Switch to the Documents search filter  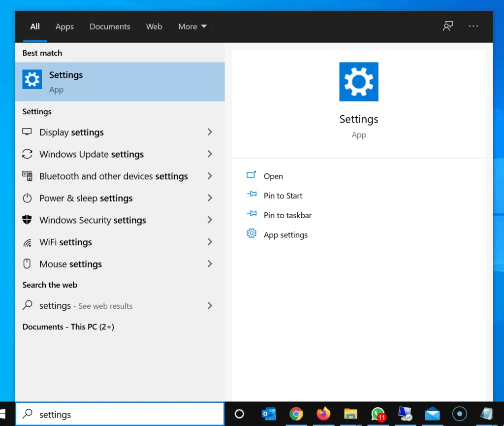pos(110,27)
